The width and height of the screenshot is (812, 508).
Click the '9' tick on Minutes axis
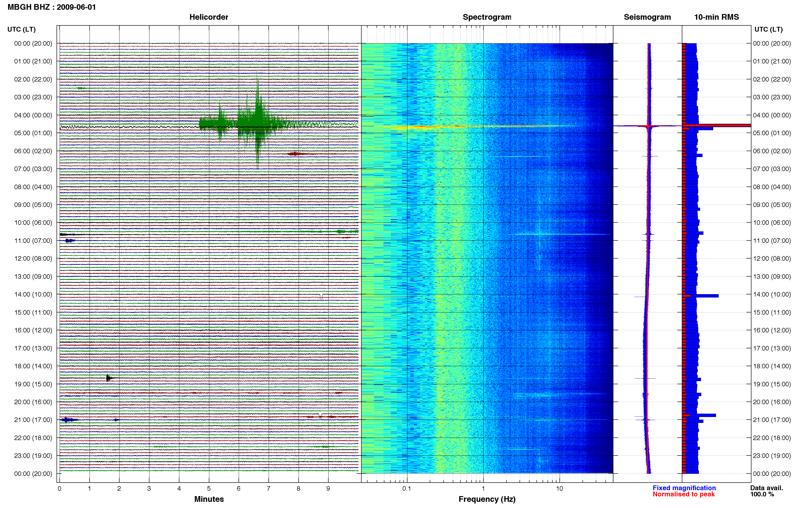(x=328, y=488)
